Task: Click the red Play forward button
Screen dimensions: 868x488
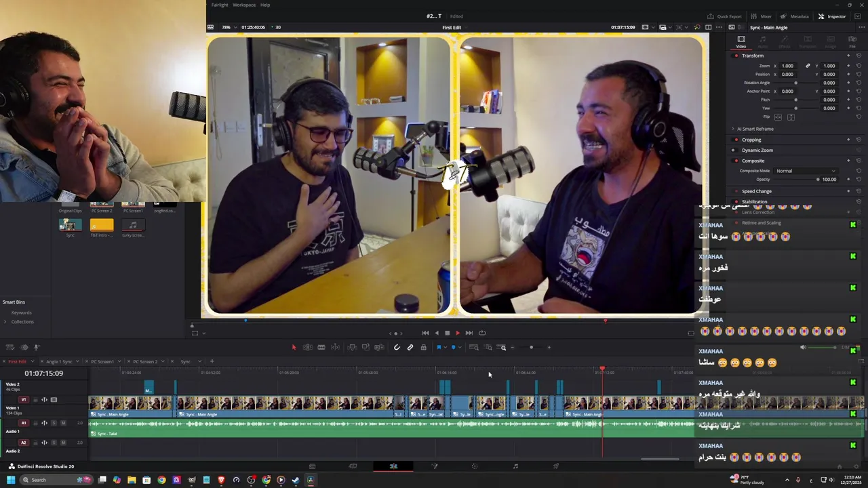Action: coord(458,333)
